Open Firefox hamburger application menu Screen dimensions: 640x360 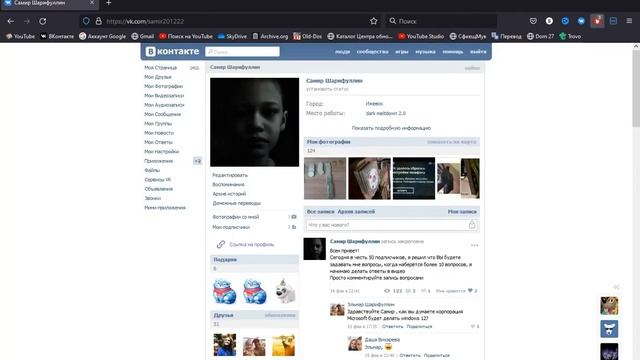629,21
